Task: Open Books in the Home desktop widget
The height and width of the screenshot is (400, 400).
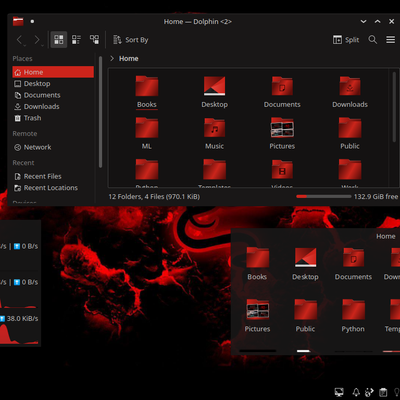Action: tap(257, 264)
